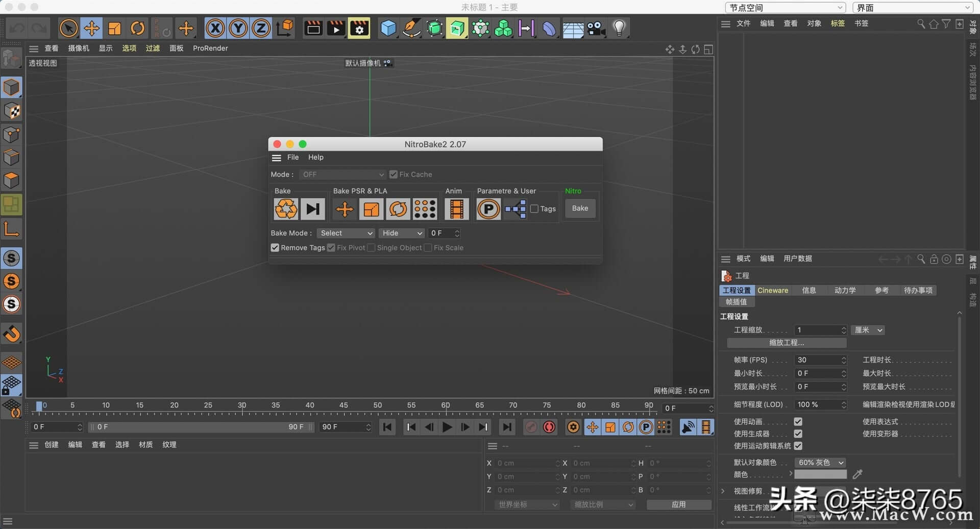The image size is (980, 529).
Task: Open the Hide dropdown in NitroBake
Action: [x=402, y=233]
